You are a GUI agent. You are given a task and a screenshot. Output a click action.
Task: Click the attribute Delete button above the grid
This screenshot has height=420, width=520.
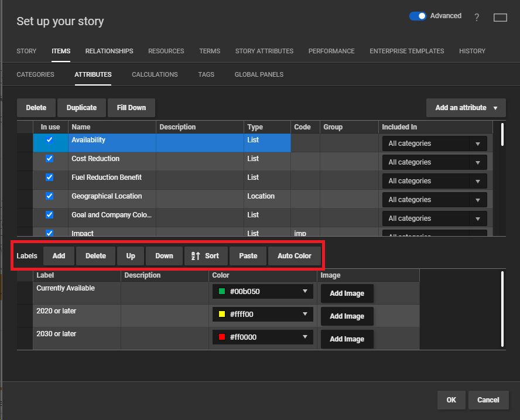pos(36,107)
